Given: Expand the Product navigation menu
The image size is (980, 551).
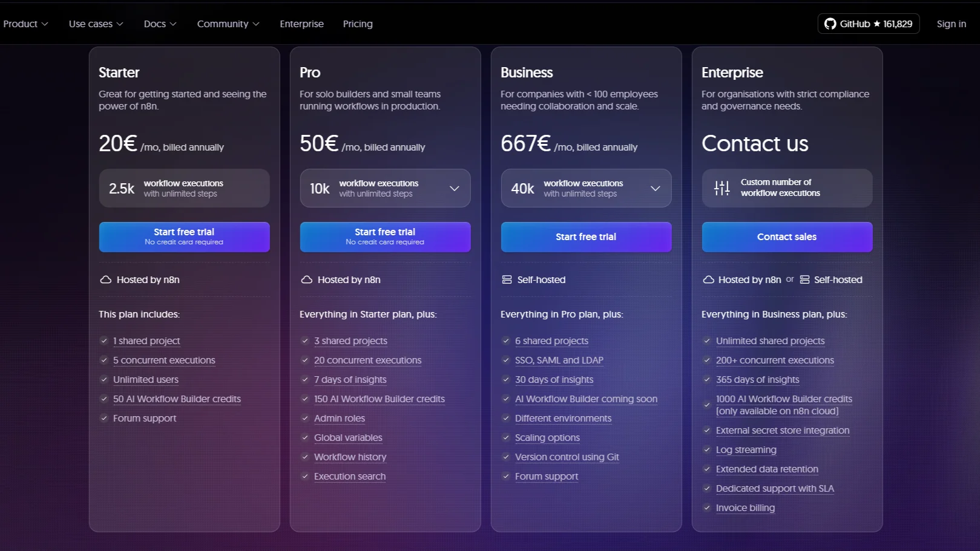Looking at the screenshot, I should click(25, 24).
